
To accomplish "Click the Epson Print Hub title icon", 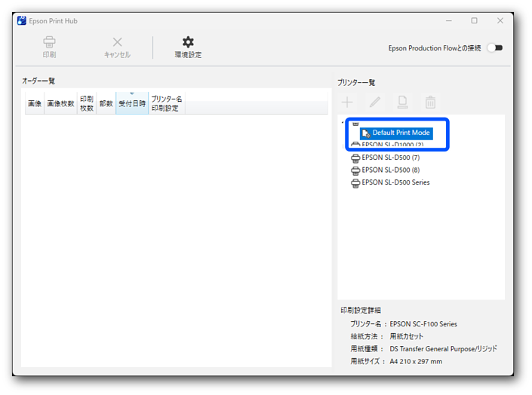I will click(x=22, y=21).
